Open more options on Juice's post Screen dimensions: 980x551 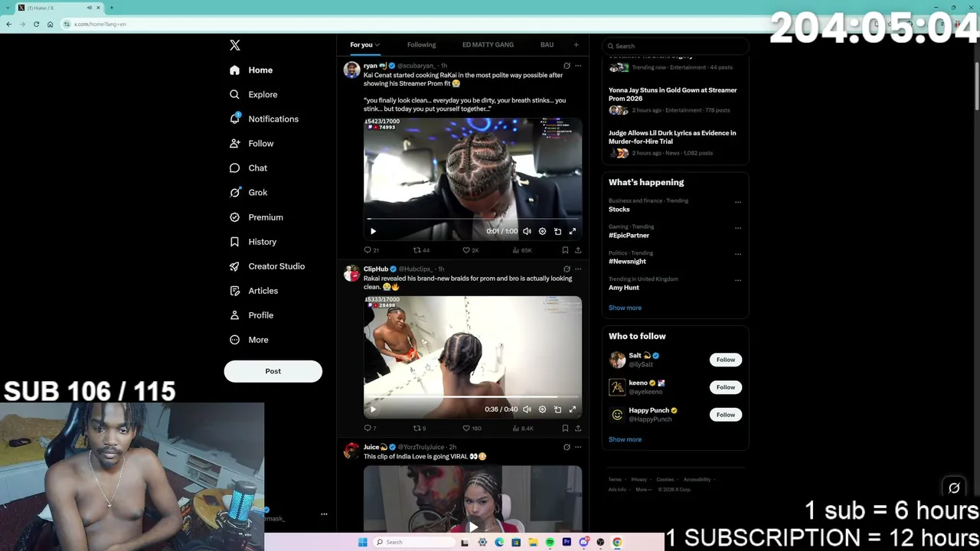coord(578,447)
